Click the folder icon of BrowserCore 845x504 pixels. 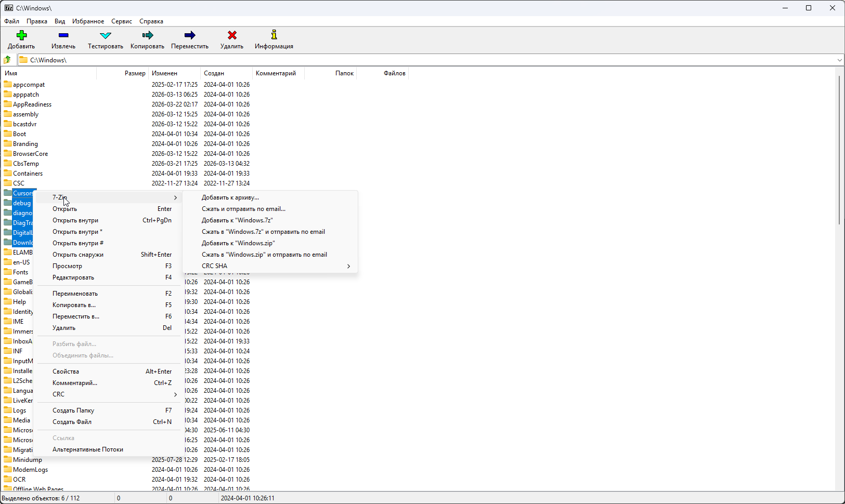(x=8, y=153)
